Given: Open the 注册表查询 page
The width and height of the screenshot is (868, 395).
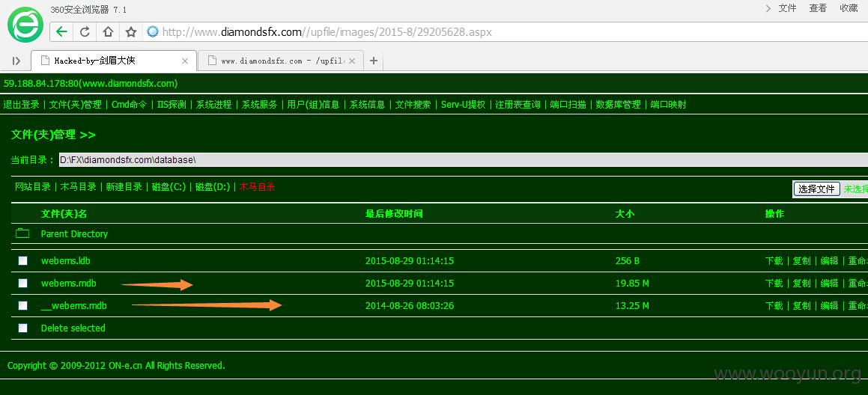Looking at the screenshot, I should click(x=518, y=105).
